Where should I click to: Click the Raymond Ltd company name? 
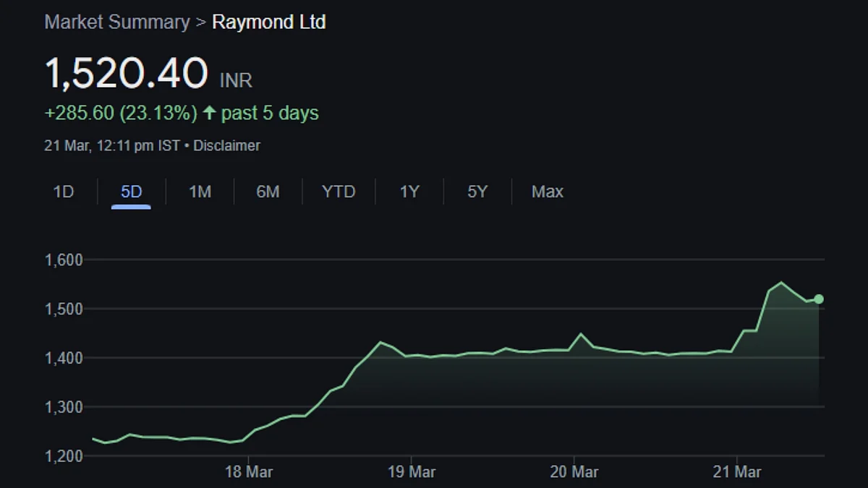click(x=269, y=22)
